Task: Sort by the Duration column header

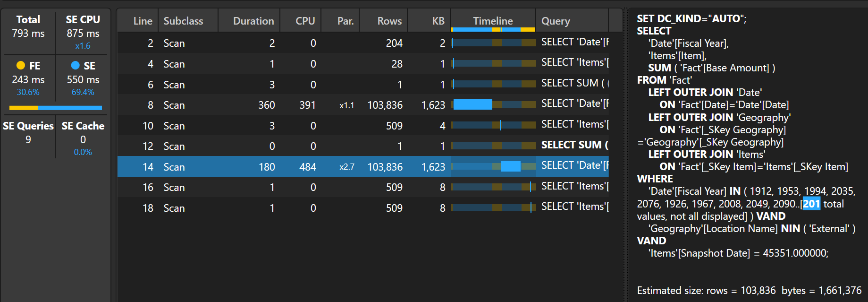Action: pos(253,21)
